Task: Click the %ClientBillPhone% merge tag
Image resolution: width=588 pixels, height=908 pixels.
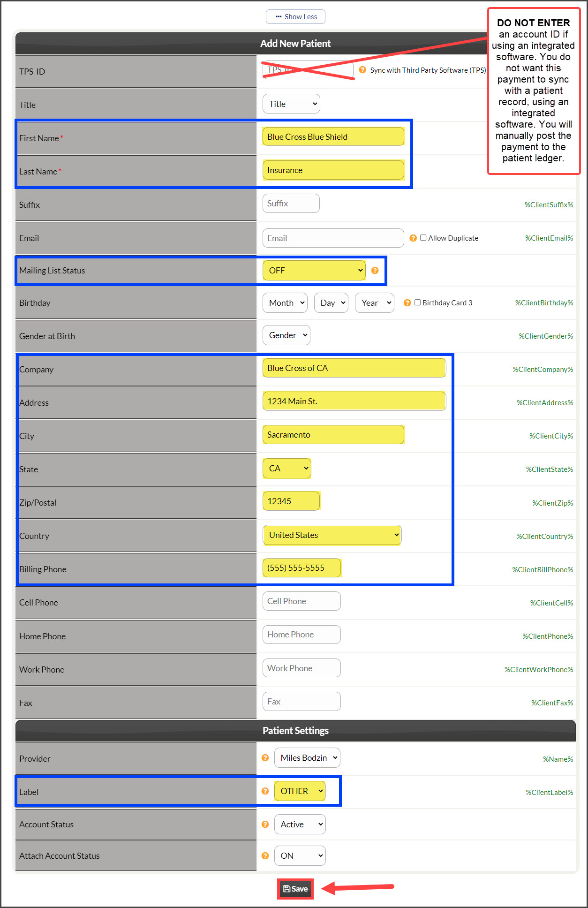Action: coord(543,570)
